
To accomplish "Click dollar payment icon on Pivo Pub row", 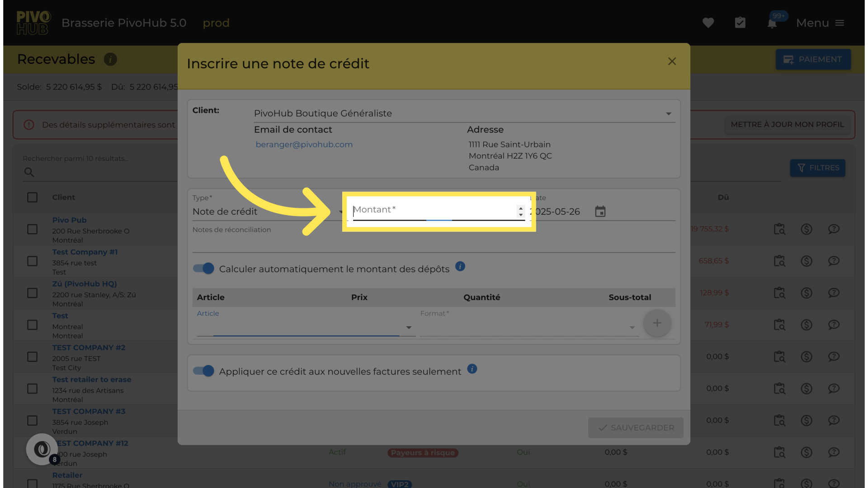I will 807,229.
